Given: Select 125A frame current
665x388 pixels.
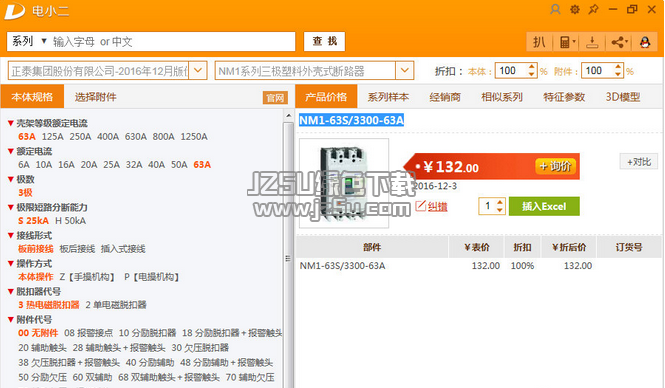Looking at the screenshot, I should (53, 137).
